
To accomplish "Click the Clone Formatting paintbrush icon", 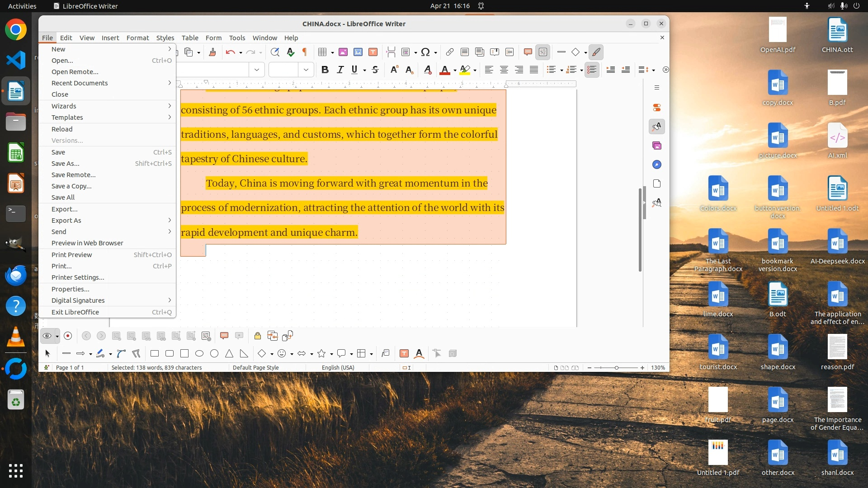I will coord(212,52).
